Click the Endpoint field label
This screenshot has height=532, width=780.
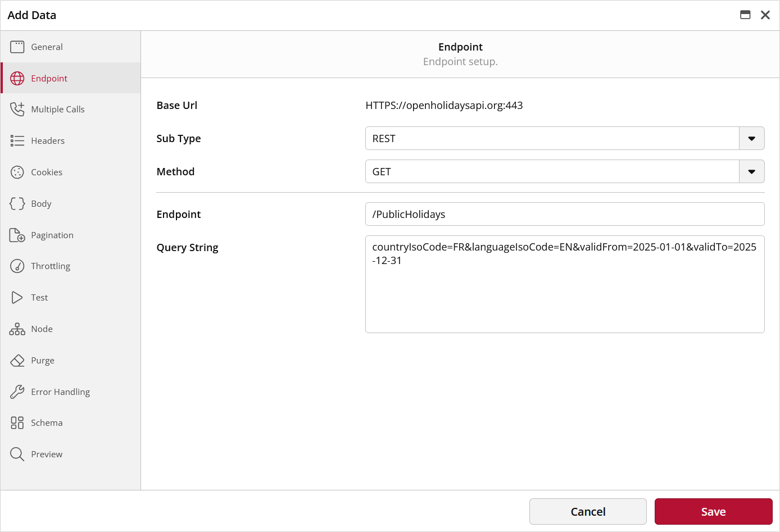pyautogui.click(x=179, y=215)
